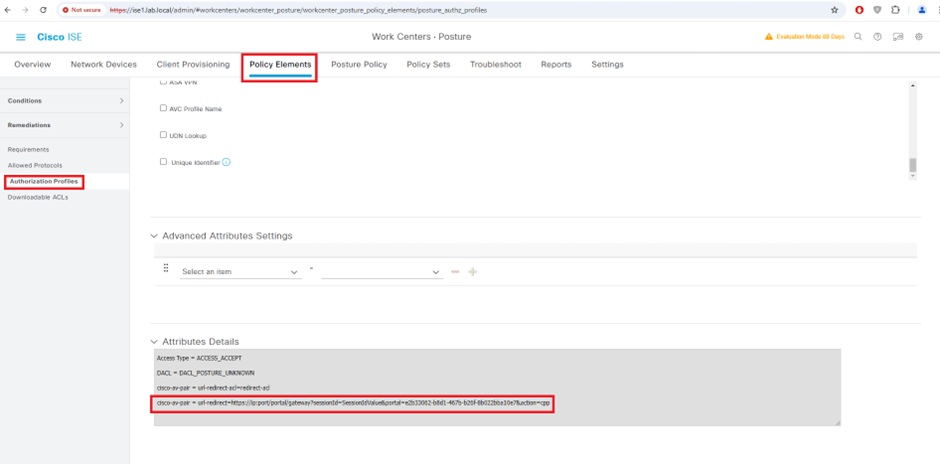The image size is (940, 464).
Task: Click the Evaluation Mode 88 Days notice
Action: [810, 37]
